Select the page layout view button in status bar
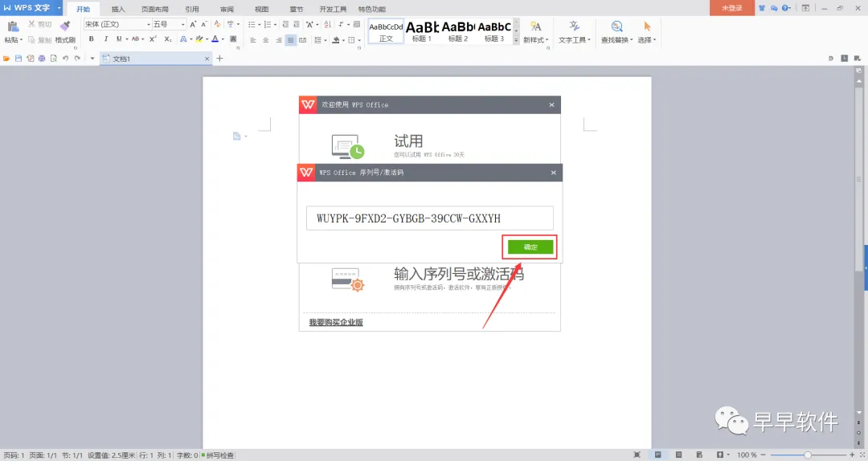This screenshot has height=461, width=868. pos(657,455)
